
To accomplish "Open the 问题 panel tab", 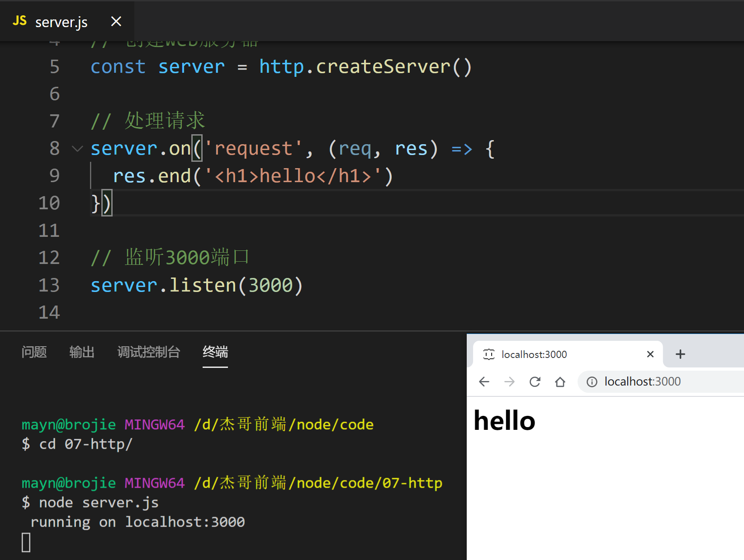I will (x=34, y=352).
